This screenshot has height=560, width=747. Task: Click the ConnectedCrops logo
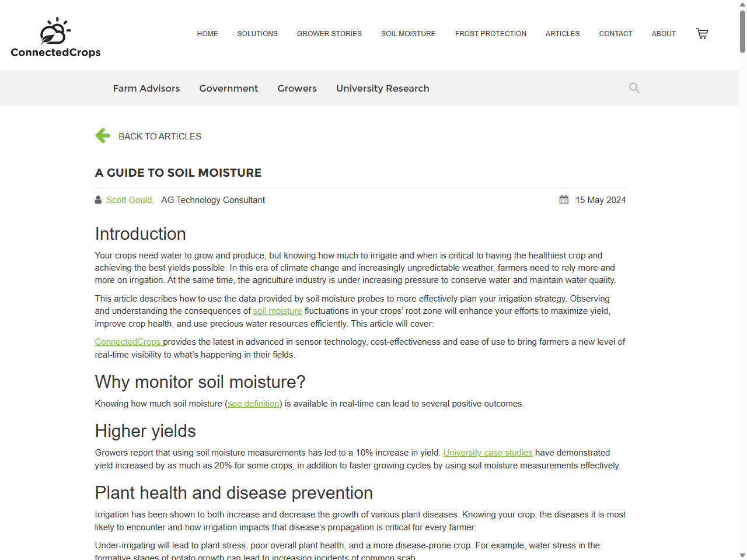pyautogui.click(x=55, y=35)
